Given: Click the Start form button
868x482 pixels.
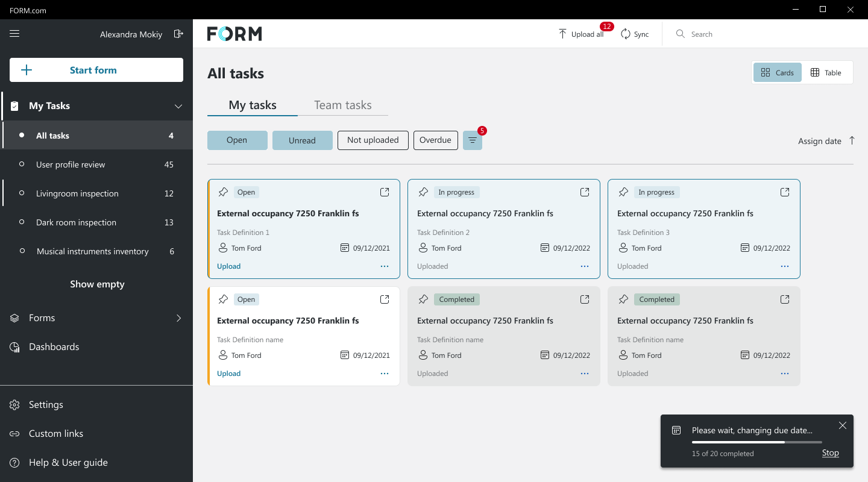Looking at the screenshot, I should [x=96, y=70].
